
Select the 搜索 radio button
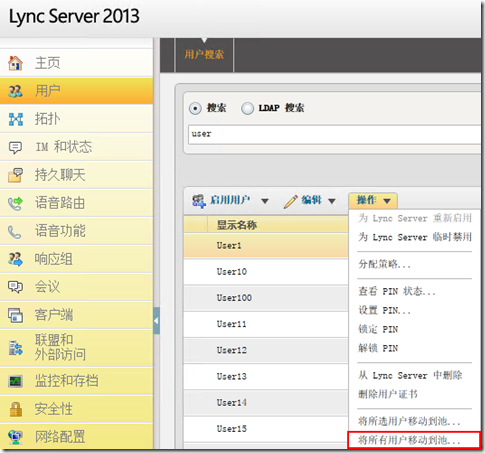[x=195, y=109]
